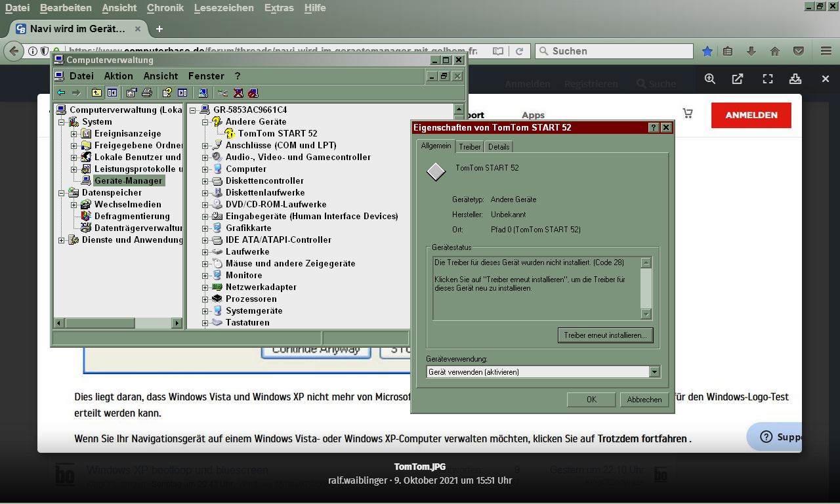The width and height of the screenshot is (840, 504).
Task: Collapse the System node in left tree
Action: (62, 122)
